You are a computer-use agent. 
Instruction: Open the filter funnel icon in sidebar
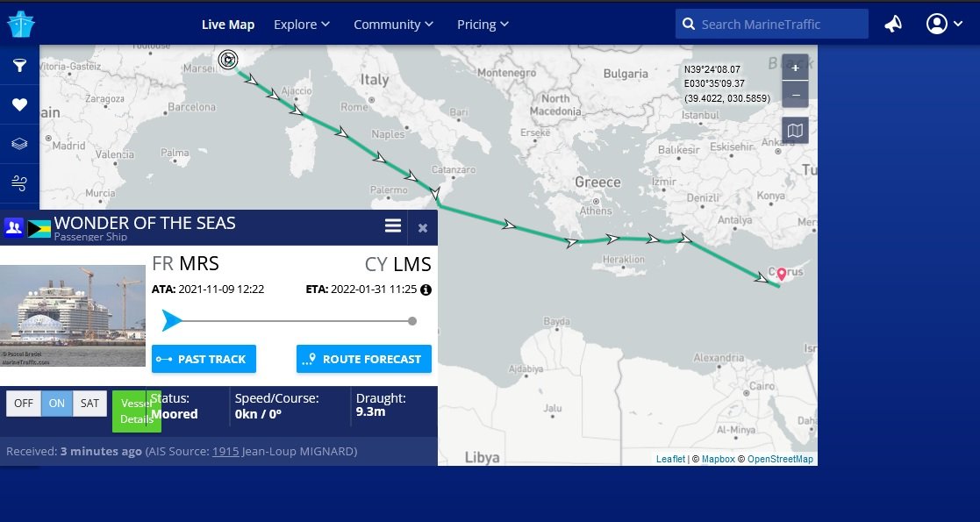point(19,65)
